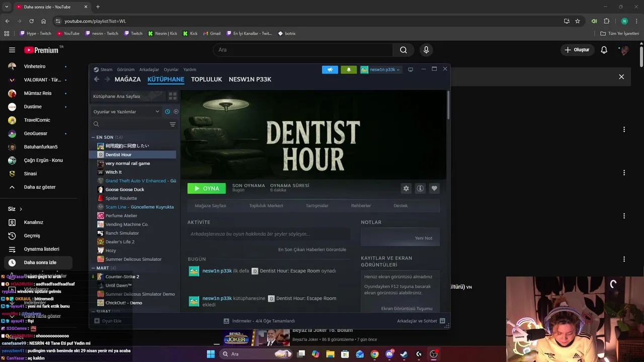
Task: Open Steam notifications bell icon
Action: [x=349, y=69]
